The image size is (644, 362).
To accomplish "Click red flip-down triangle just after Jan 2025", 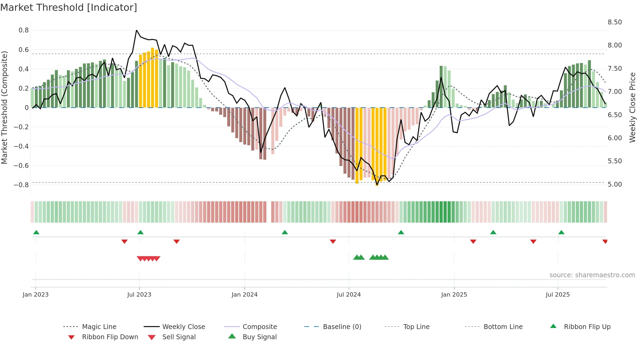I will pyautogui.click(x=473, y=242).
